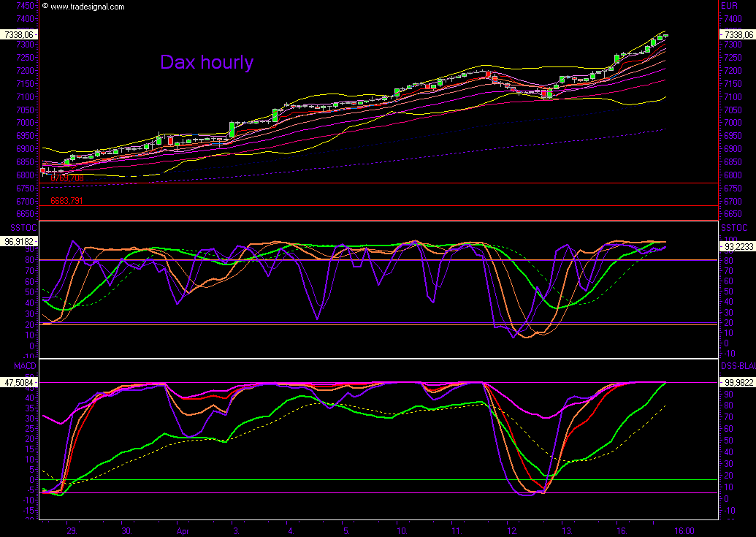Click the "13." date on time axis

[567, 530]
